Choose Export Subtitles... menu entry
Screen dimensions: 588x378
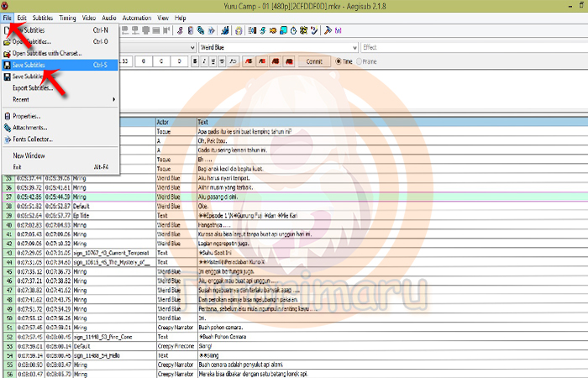point(60,88)
